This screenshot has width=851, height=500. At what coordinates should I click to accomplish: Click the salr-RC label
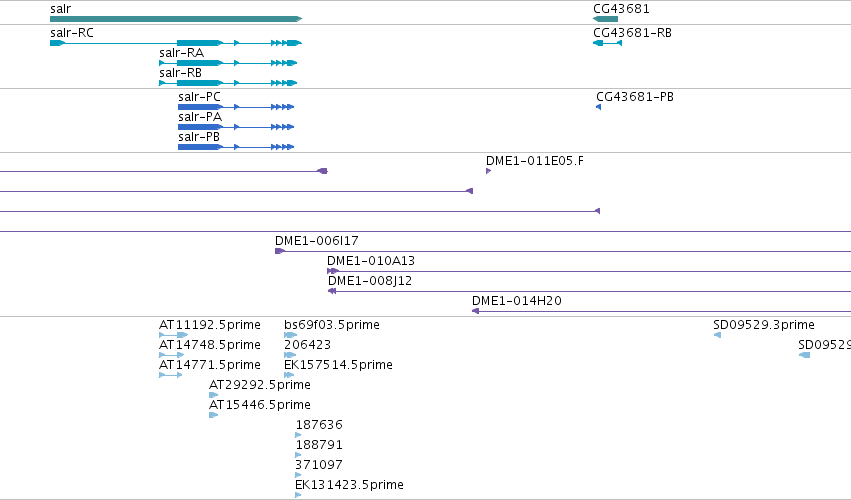pyautogui.click(x=72, y=33)
